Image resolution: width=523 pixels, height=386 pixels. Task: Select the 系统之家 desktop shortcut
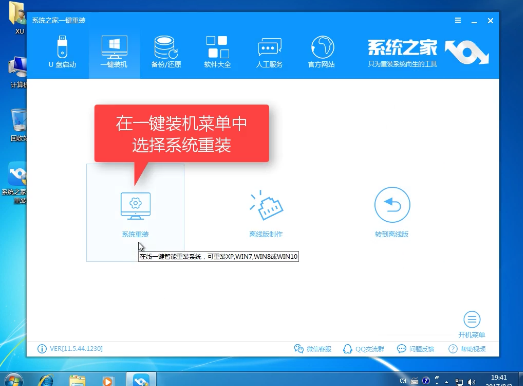point(16,182)
